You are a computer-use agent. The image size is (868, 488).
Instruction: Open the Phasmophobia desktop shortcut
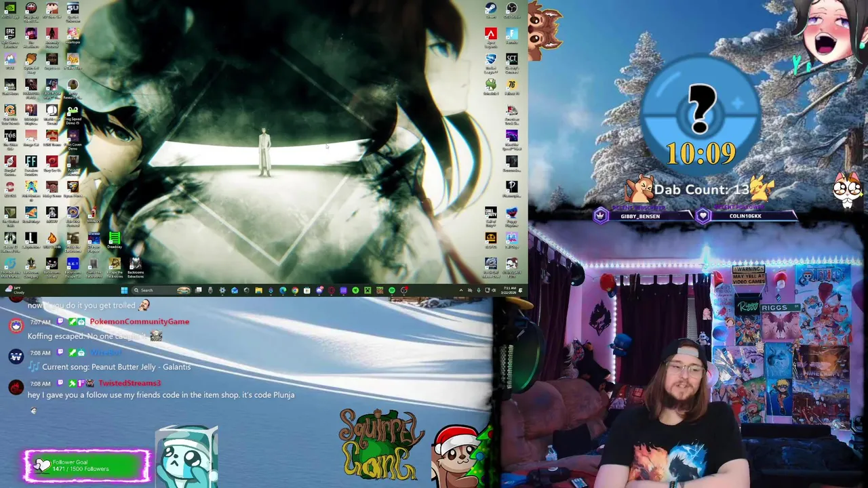pos(512,188)
